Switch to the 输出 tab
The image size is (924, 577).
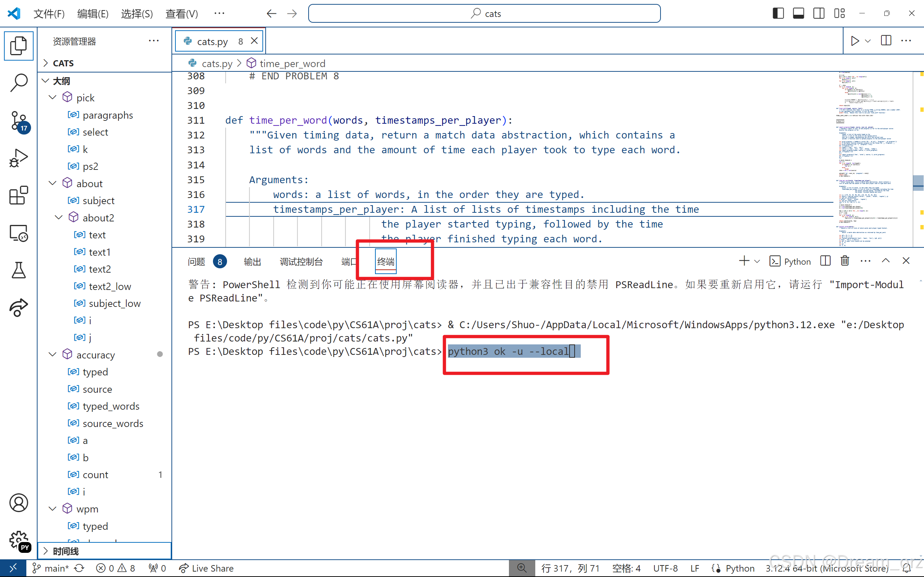click(252, 261)
